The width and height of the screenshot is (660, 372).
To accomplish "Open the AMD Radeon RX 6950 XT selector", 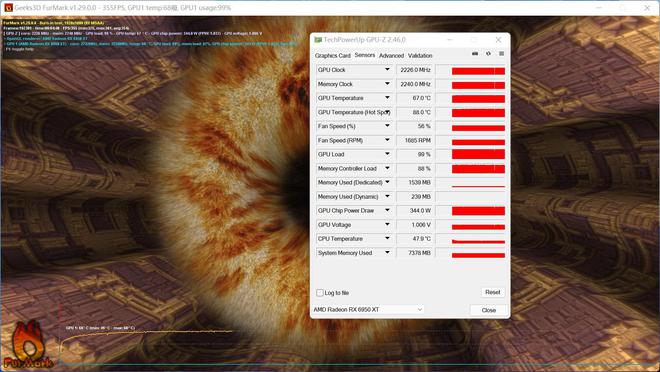I will click(x=367, y=309).
